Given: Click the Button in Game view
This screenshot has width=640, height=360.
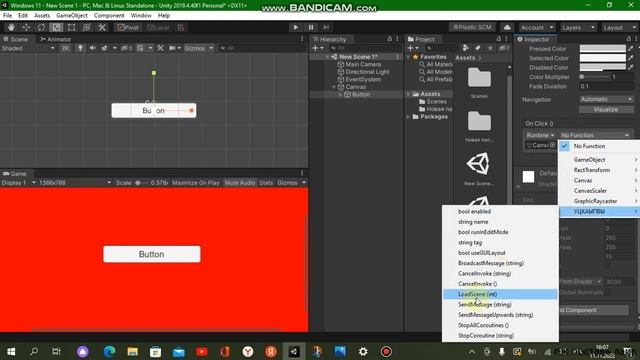Looking at the screenshot, I should pos(151,254).
